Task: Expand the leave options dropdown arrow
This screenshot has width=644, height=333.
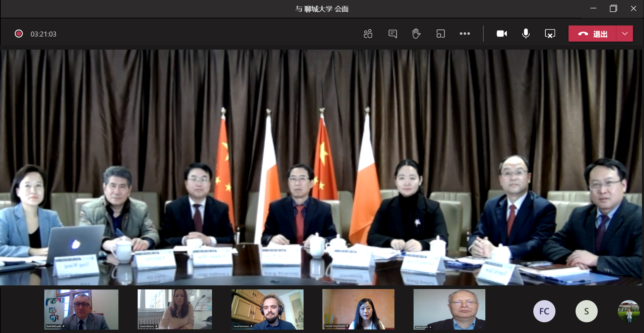Action: click(x=625, y=34)
